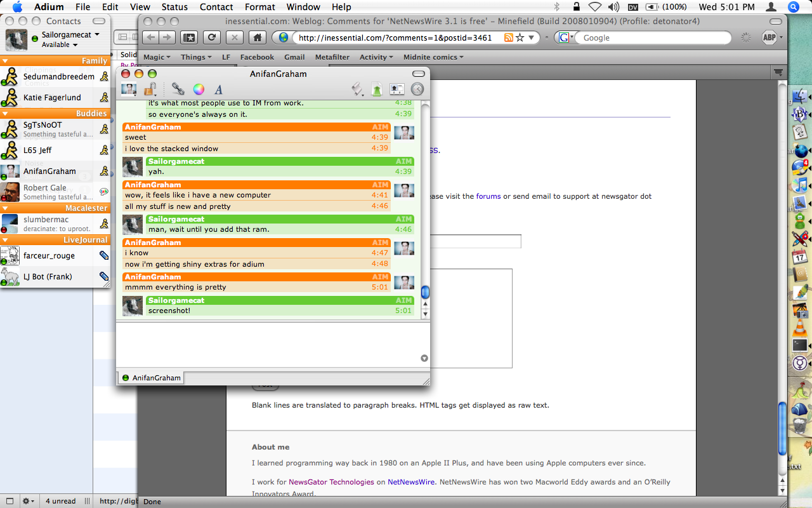Click own badger user icon in Contacts

tap(16, 39)
